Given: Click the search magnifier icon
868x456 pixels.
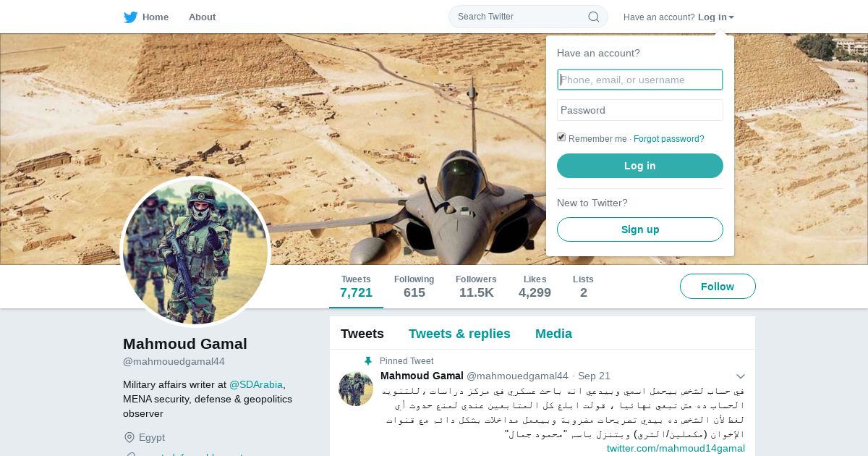Looking at the screenshot, I should tap(593, 17).
